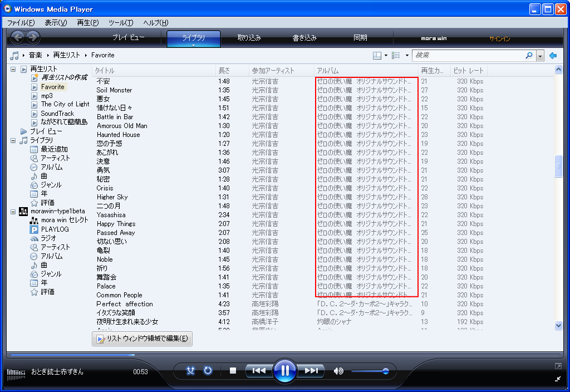Skip to next track
The height and width of the screenshot is (392, 570).
point(311,370)
